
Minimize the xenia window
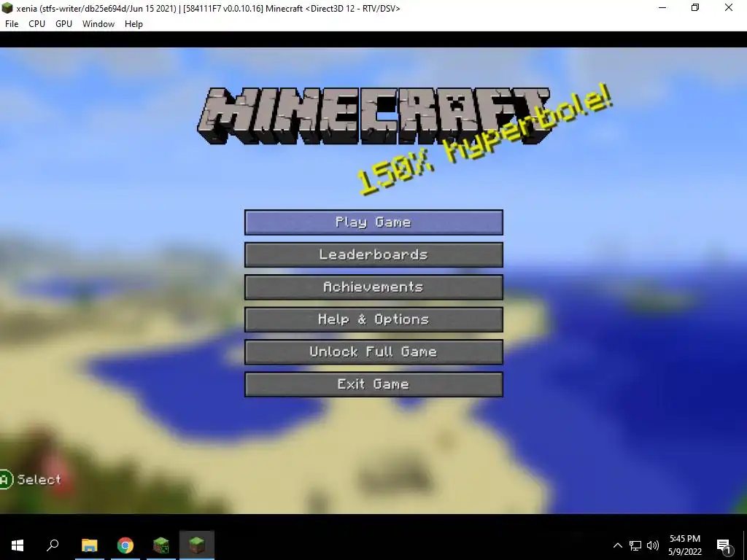coord(662,7)
